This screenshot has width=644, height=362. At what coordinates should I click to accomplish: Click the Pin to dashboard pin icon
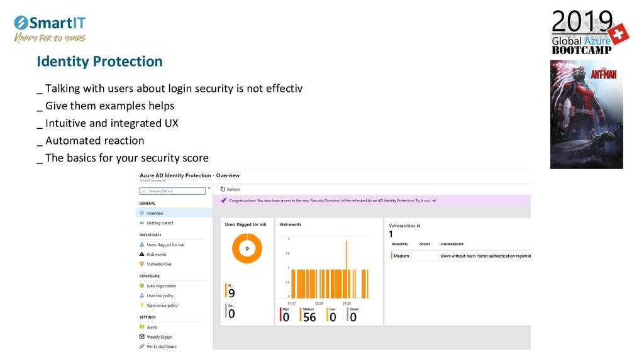[142, 346]
